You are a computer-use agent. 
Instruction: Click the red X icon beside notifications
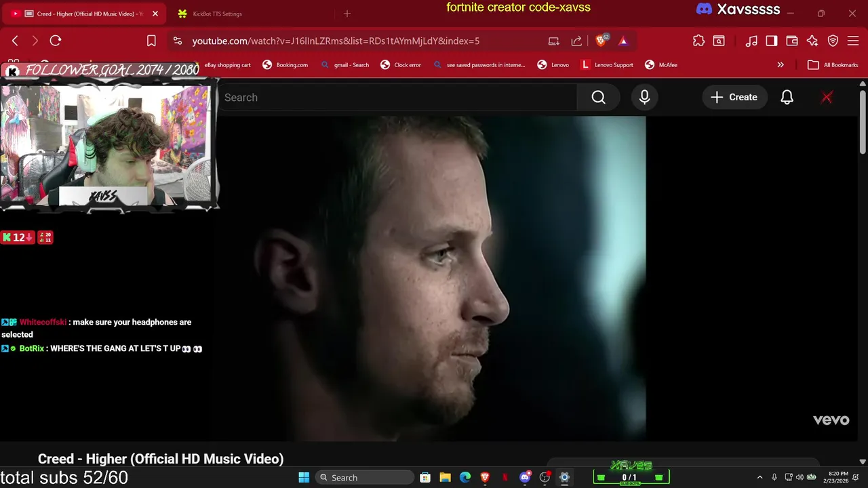pos(827,98)
